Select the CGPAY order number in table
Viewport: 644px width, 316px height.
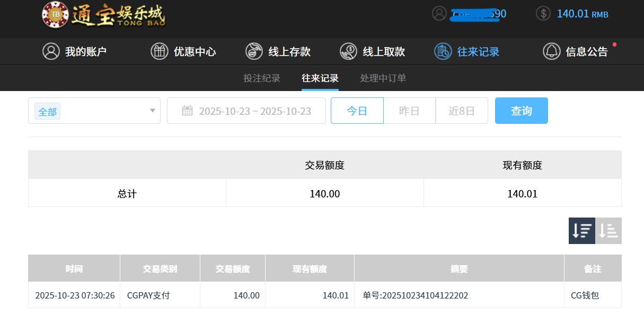coord(415,295)
